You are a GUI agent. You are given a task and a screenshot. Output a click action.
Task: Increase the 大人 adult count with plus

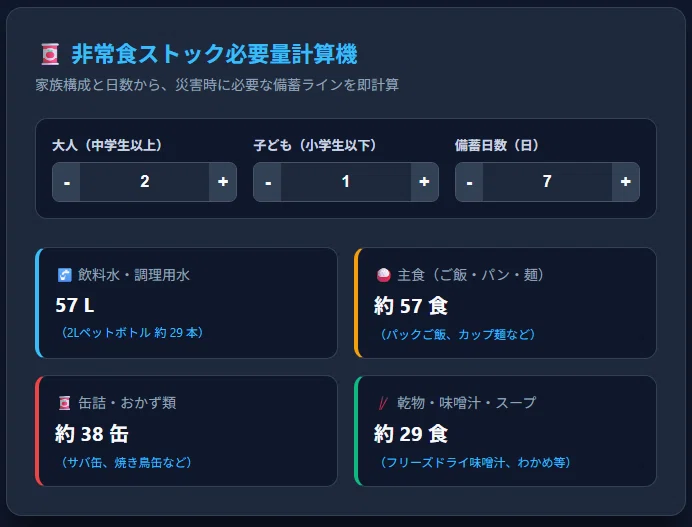[x=223, y=182]
